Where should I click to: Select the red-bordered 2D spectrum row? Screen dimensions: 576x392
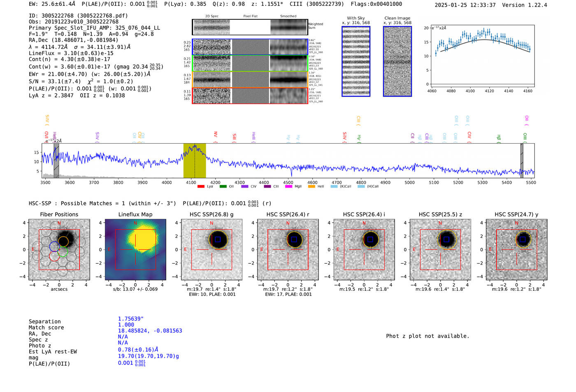pos(250,95)
